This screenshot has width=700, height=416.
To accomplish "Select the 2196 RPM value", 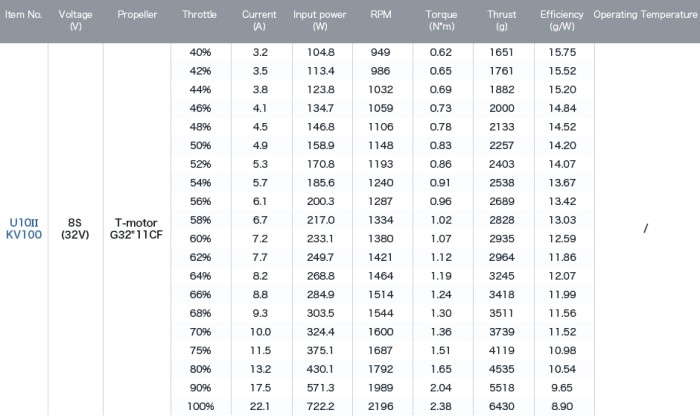I will 380,406.
